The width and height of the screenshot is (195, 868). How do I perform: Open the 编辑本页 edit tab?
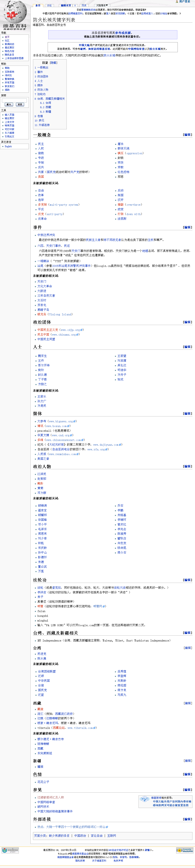point(66,5)
